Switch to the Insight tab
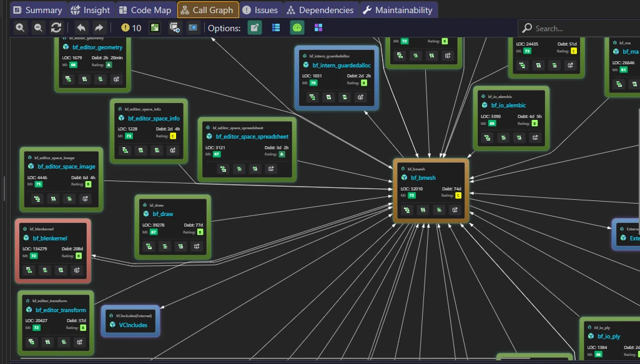The image size is (640, 364). tap(90, 10)
